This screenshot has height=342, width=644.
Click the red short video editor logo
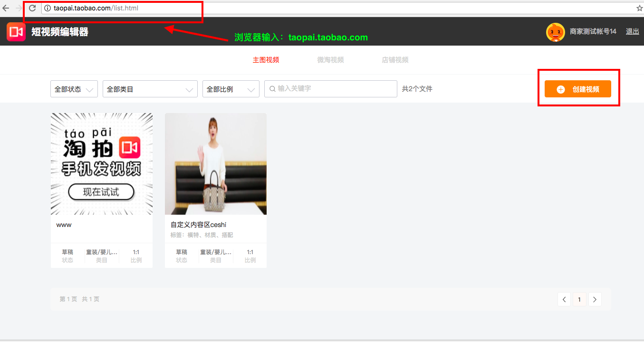click(x=16, y=32)
